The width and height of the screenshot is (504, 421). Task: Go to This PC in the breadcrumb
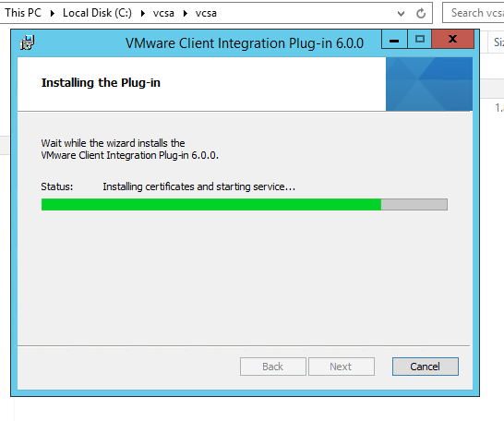tap(23, 13)
